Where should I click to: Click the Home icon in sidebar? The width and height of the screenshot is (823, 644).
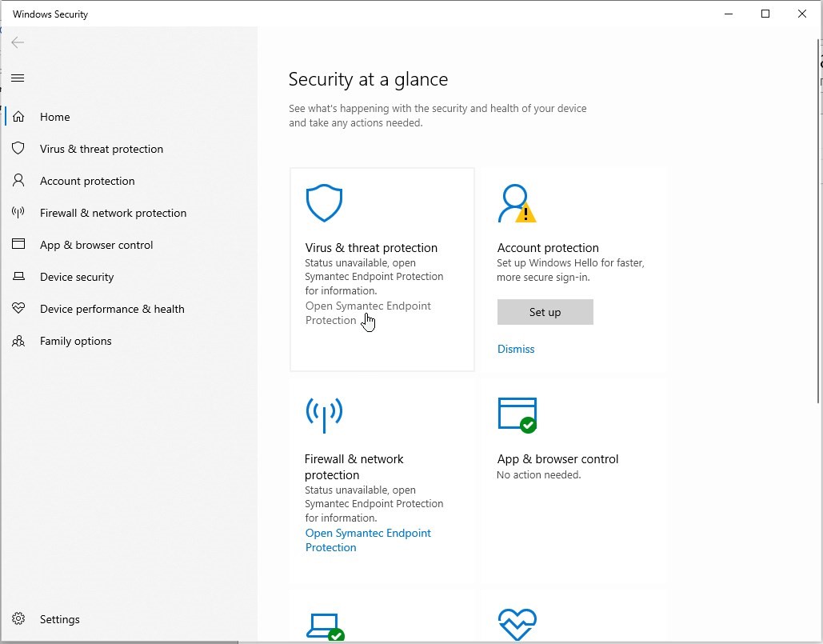pyautogui.click(x=18, y=117)
